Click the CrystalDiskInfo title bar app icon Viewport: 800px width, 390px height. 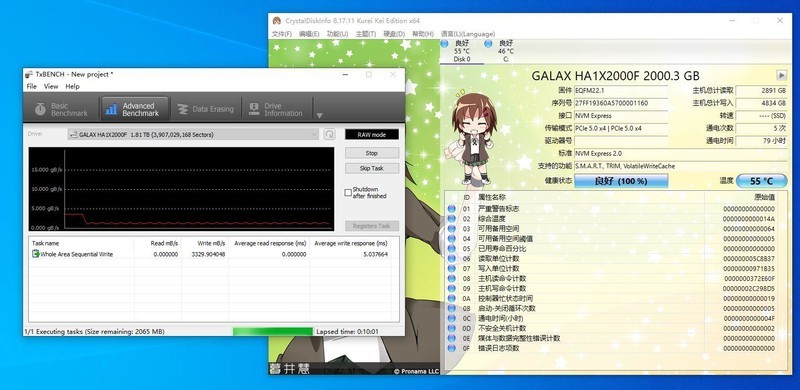[x=277, y=21]
